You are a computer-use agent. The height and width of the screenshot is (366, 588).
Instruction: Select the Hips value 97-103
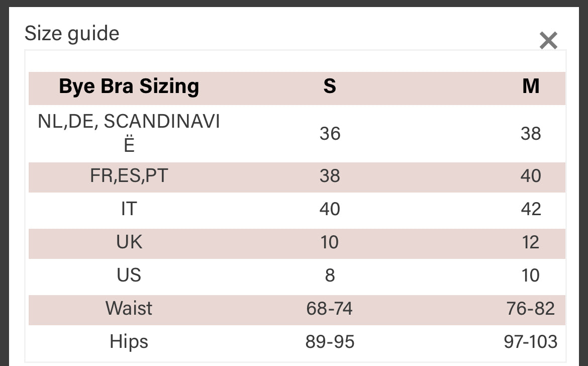point(531,342)
